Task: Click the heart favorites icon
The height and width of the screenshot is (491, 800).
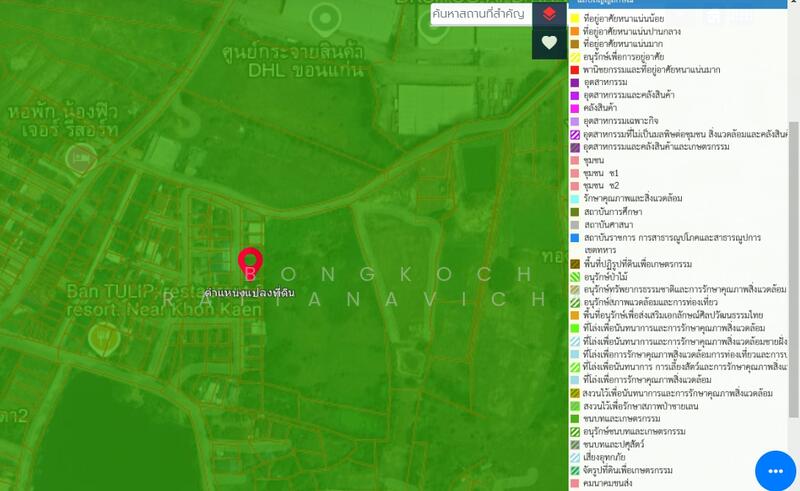Action: [x=549, y=43]
